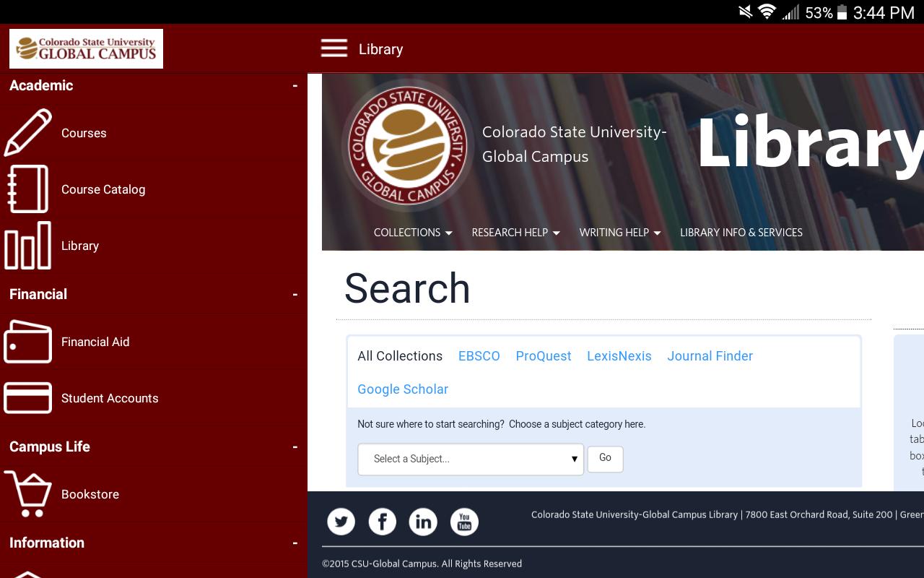Open Financial Aid from the sidebar

click(95, 342)
